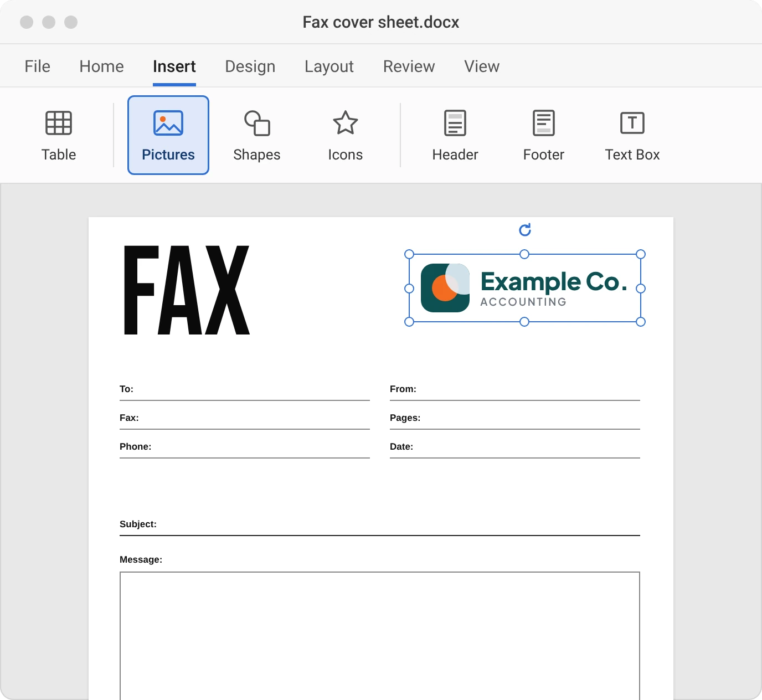Image resolution: width=762 pixels, height=700 pixels.
Task: Click the ACCOUNTING text in the logo
Action: coord(523,302)
